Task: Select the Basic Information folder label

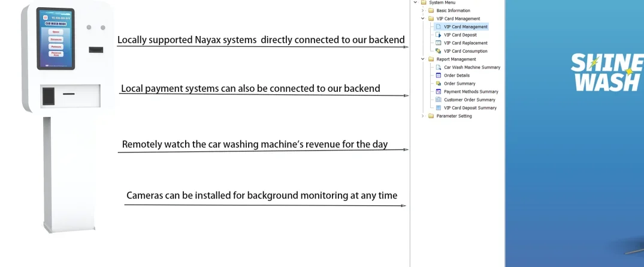Action: (x=453, y=11)
